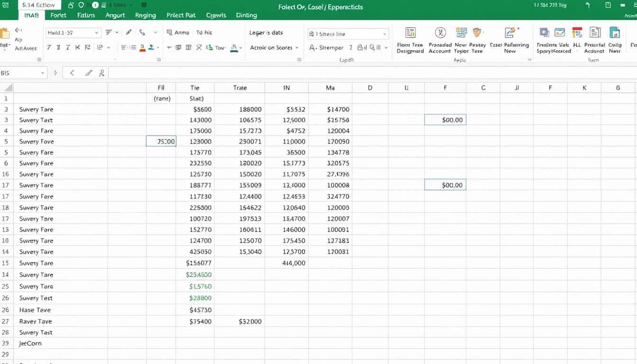Open the Angurt ribbon tab
Screen dimensions: 637x364
pos(115,15)
